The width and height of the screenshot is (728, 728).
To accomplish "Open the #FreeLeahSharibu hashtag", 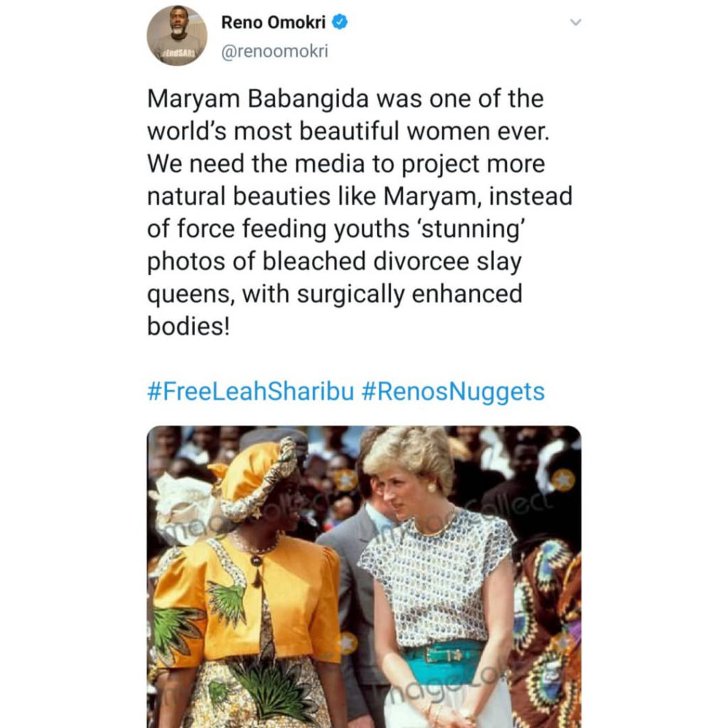I will [250, 391].
